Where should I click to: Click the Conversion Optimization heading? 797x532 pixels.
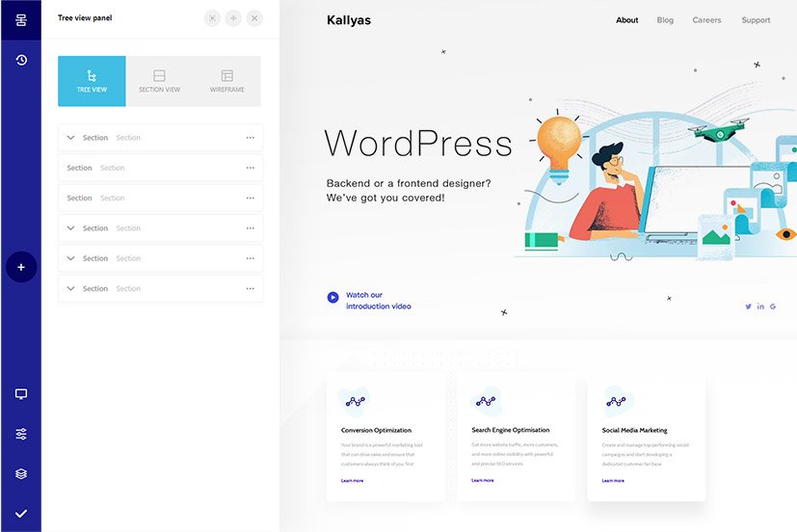(376, 431)
